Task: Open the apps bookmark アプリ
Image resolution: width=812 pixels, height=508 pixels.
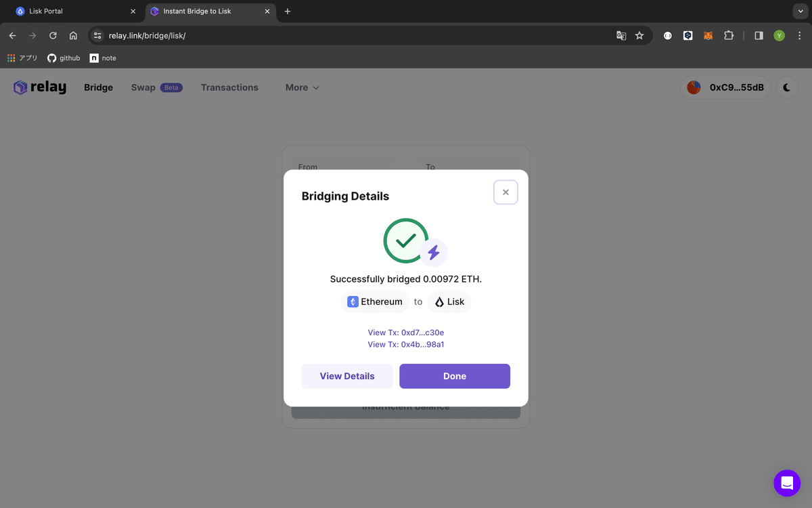Action: coord(22,58)
